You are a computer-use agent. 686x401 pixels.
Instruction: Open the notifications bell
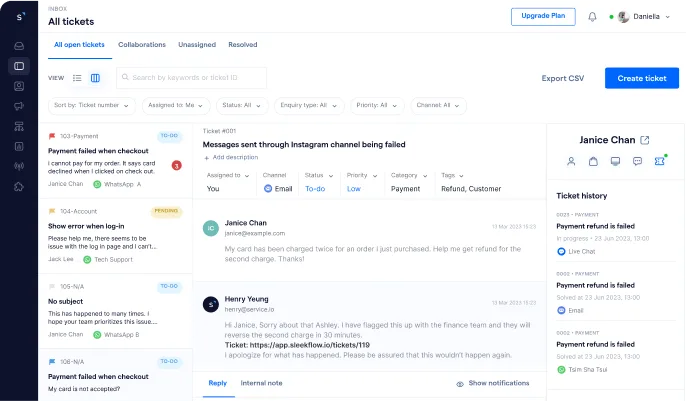(592, 17)
